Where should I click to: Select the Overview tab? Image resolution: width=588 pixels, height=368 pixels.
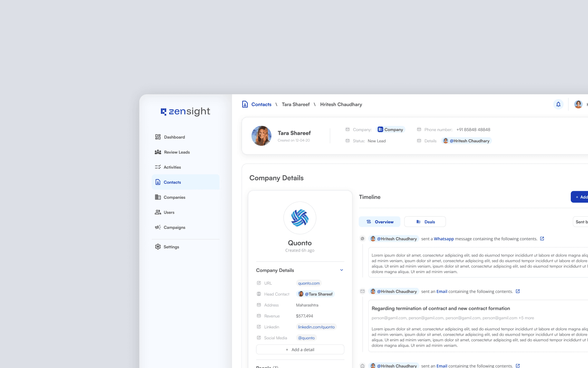click(380, 222)
